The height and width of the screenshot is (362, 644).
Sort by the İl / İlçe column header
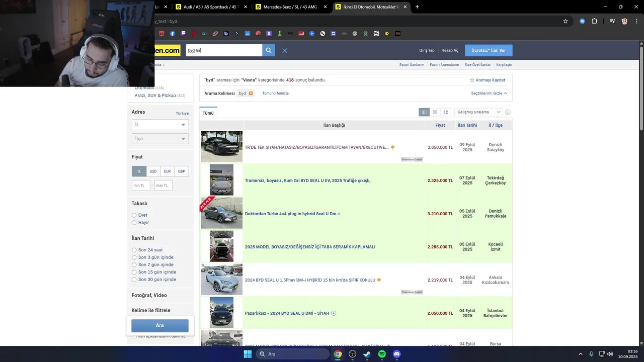point(496,125)
